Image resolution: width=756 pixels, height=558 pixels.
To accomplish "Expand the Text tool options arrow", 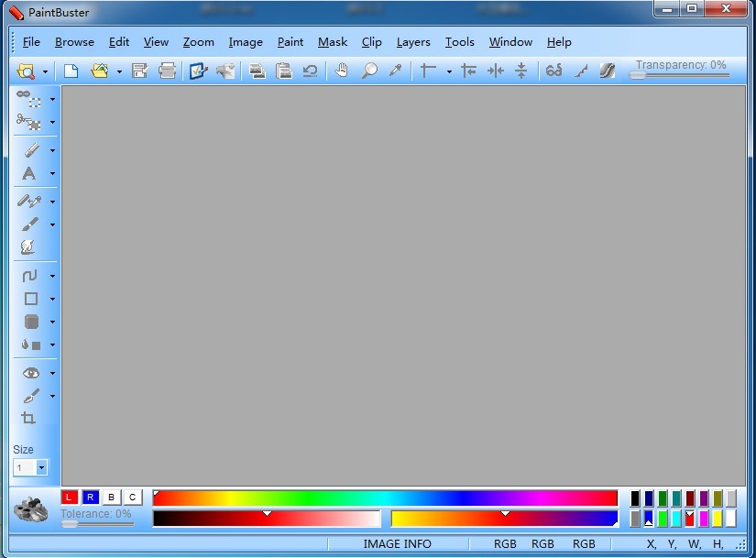I will pyautogui.click(x=52, y=174).
